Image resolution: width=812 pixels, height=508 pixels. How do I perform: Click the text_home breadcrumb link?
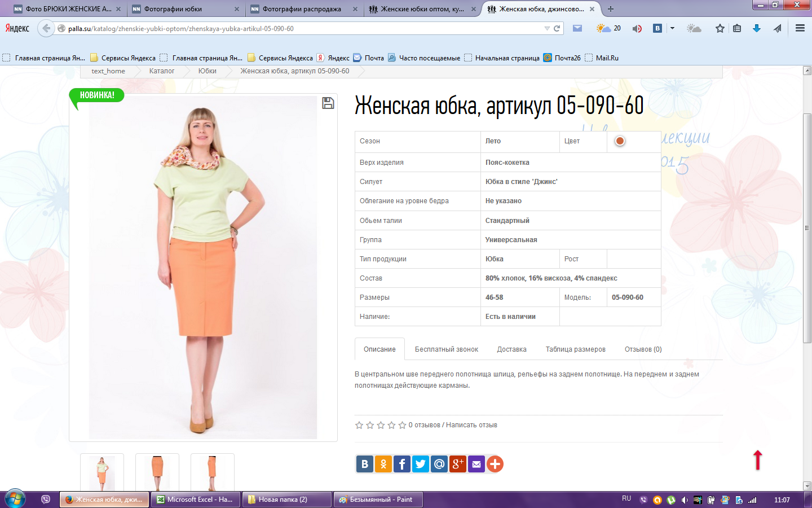(108, 71)
